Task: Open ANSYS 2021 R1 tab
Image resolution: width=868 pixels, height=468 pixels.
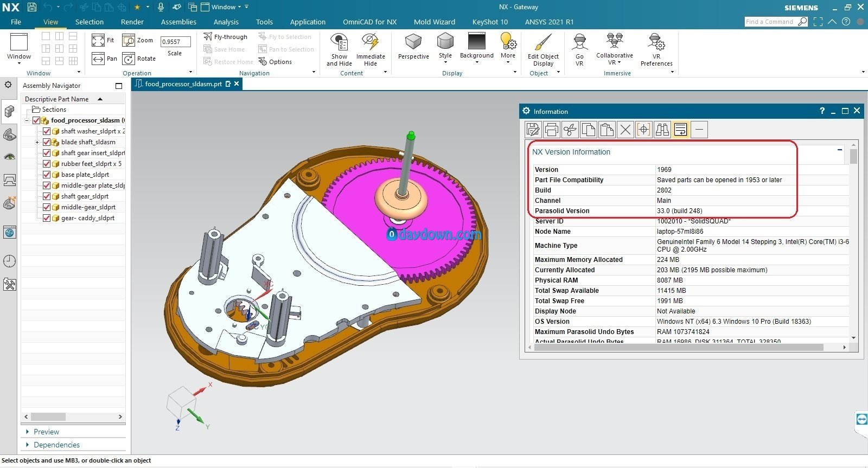Action: [549, 22]
